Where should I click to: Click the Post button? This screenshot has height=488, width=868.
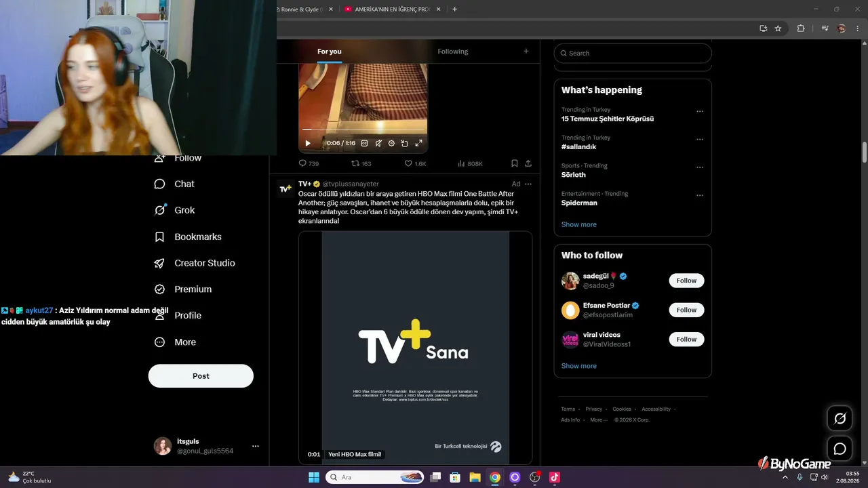pyautogui.click(x=201, y=376)
